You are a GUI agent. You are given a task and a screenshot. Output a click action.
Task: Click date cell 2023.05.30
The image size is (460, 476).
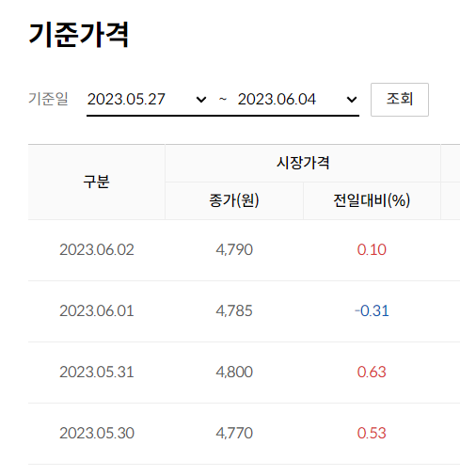[97, 434]
